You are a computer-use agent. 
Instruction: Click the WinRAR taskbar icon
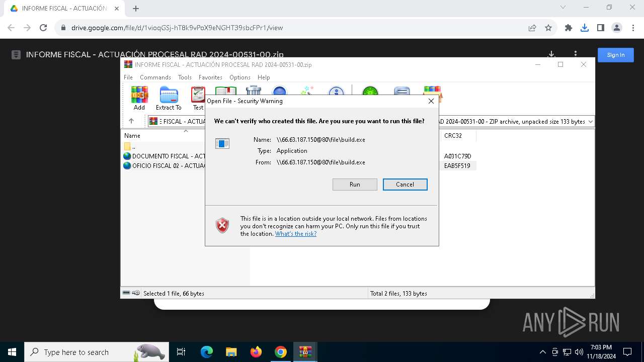pyautogui.click(x=305, y=352)
